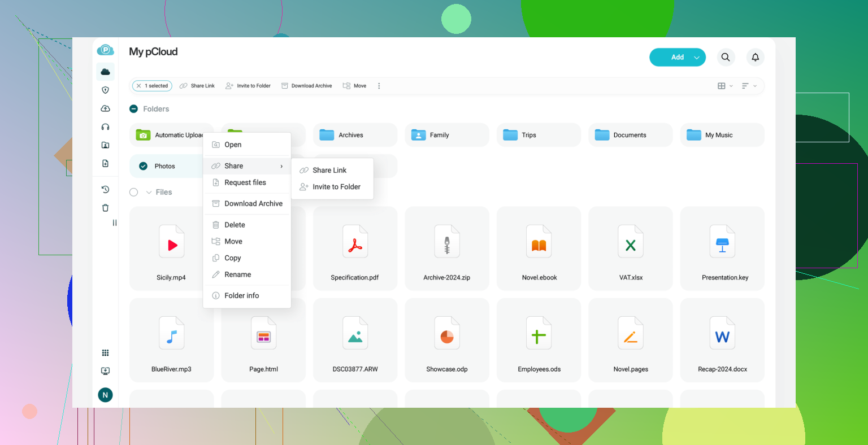The width and height of the screenshot is (868, 445).
Task: Open the Rewind history sidebar icon
Action: pos(105,190)
